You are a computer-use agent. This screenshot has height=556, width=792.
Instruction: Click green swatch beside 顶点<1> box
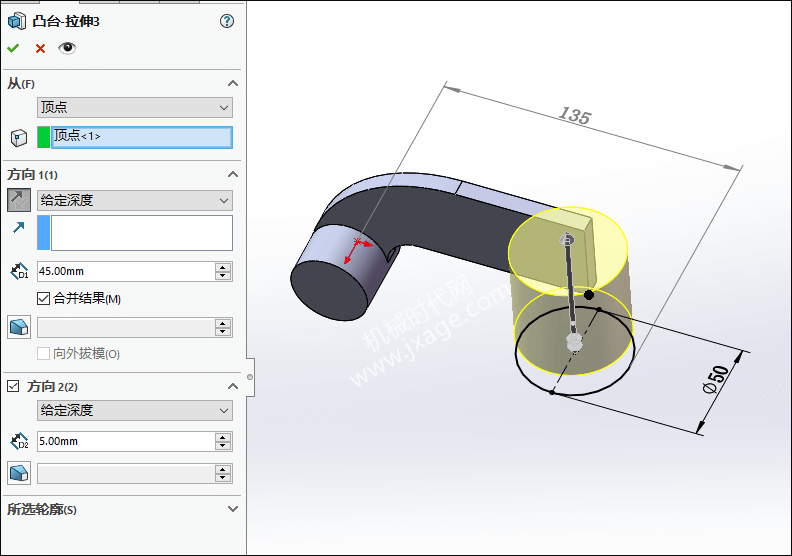point(44,137)
